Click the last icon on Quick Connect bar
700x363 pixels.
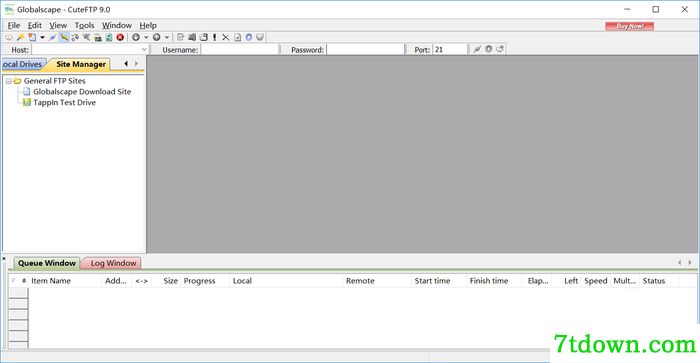point(500,49)
